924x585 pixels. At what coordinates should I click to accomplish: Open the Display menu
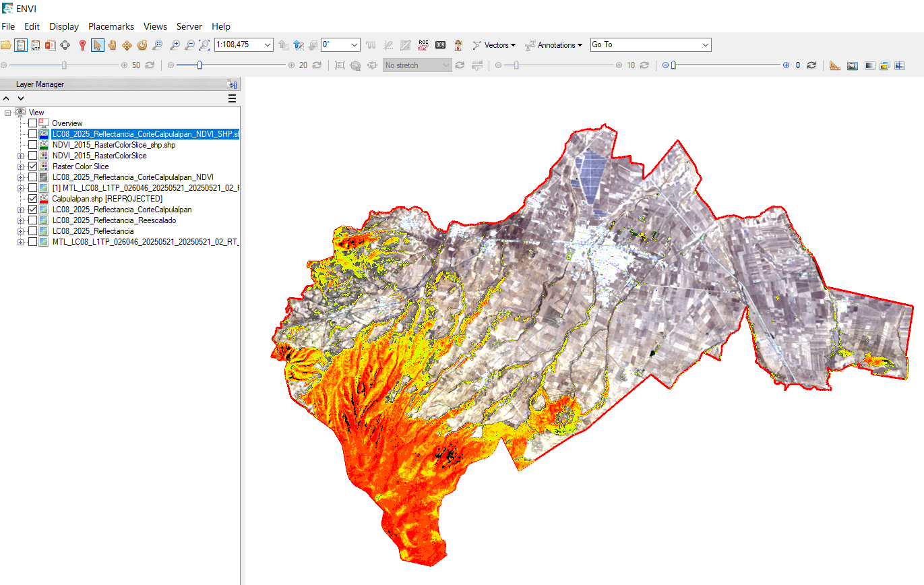pyautogui.click(x=64, y=26)
